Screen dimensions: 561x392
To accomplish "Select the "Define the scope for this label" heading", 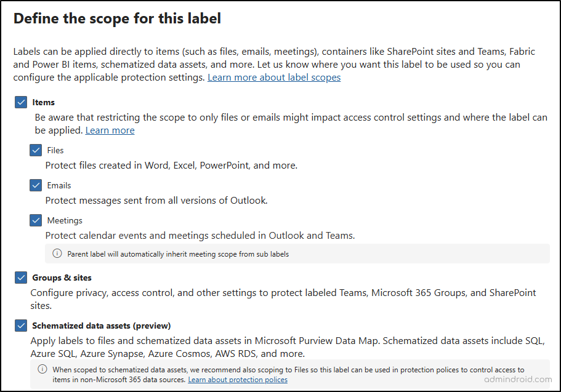I will click(x=117, y=18).
